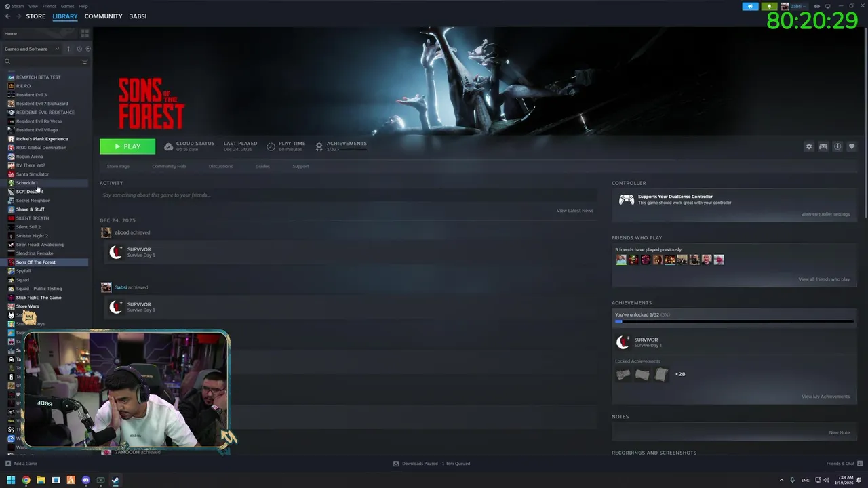868x488 pixels.
Task: Open the green notifications bell
Action: pyautogui.click(x=770, y=6)
